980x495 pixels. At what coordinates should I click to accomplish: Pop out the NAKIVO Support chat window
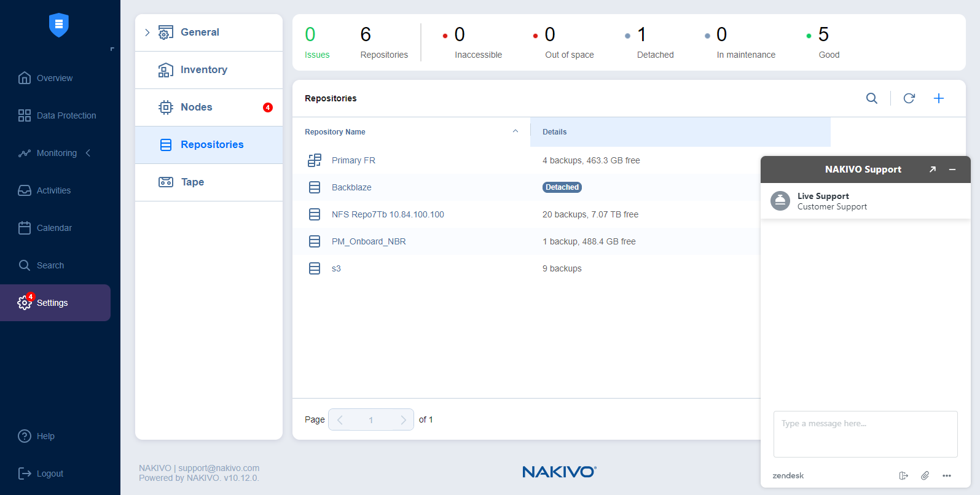click(932, 170)
